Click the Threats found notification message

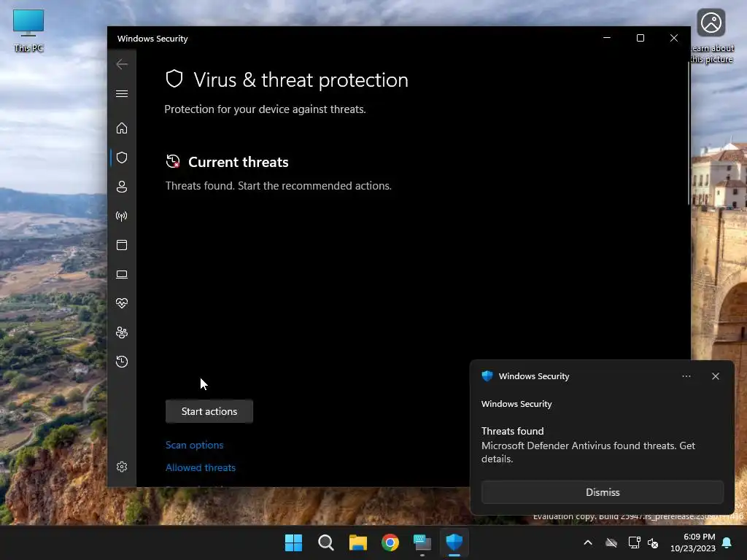point(588,445)
